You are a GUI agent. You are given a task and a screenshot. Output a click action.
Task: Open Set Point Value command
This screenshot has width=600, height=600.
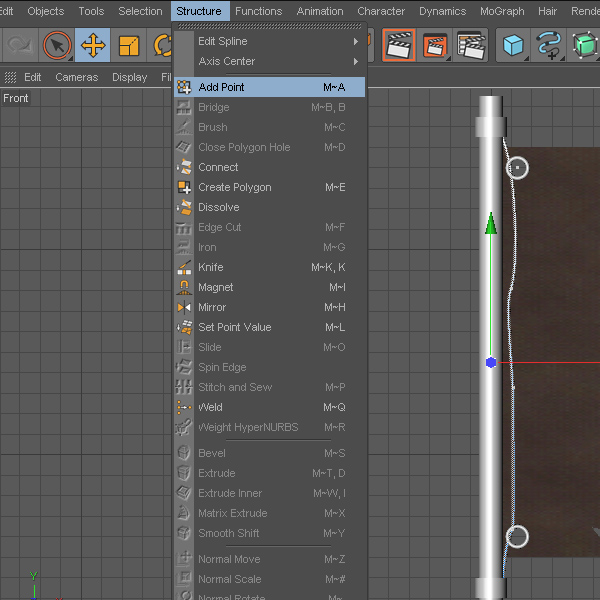[x=269, y=327]
